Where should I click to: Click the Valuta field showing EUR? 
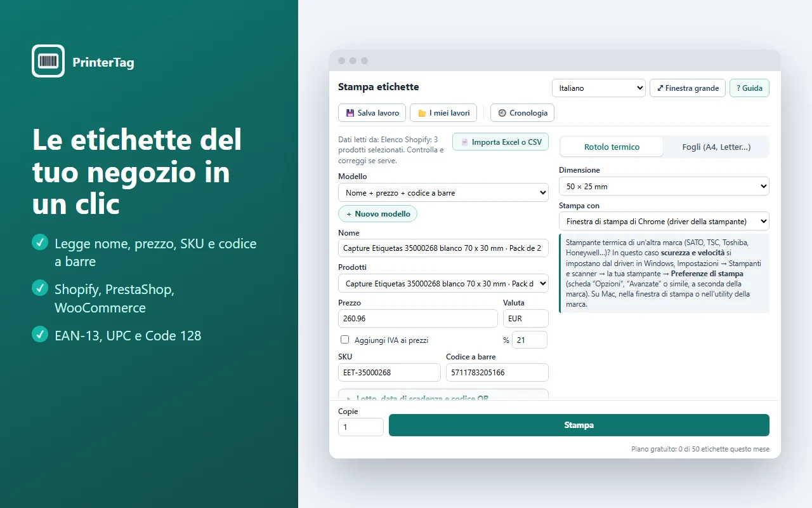(526, 318)
